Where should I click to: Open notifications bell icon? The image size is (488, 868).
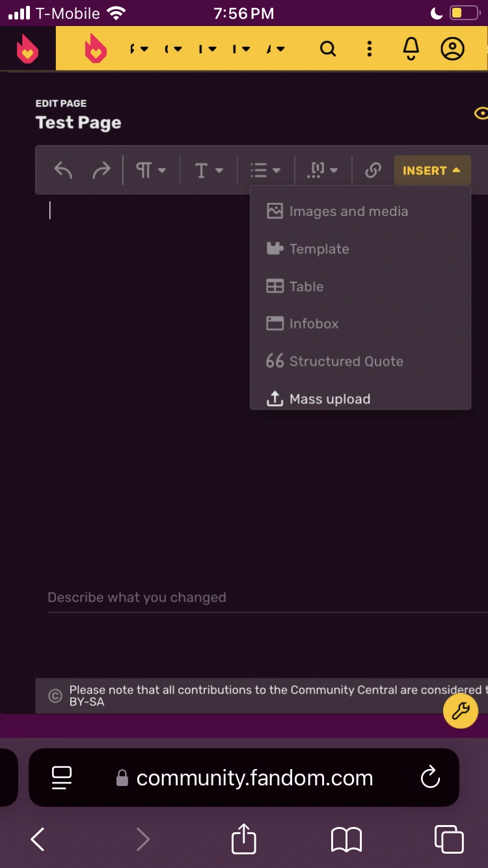411,49
